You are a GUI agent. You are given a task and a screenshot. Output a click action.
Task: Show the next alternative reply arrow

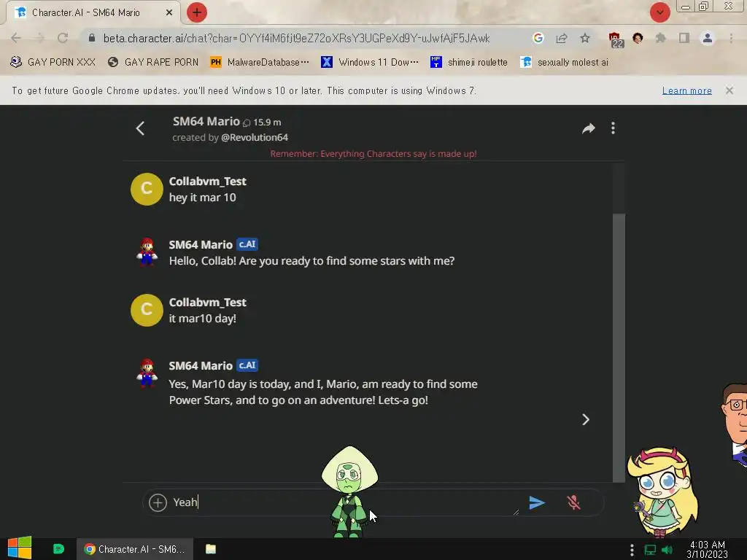(586, 419)
